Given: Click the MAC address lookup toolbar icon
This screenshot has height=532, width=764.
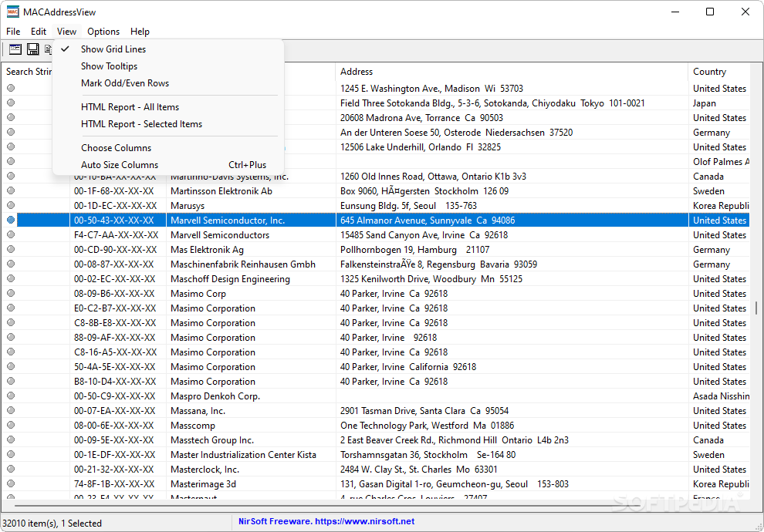Looking at the screenshot, I should (15, 49).
